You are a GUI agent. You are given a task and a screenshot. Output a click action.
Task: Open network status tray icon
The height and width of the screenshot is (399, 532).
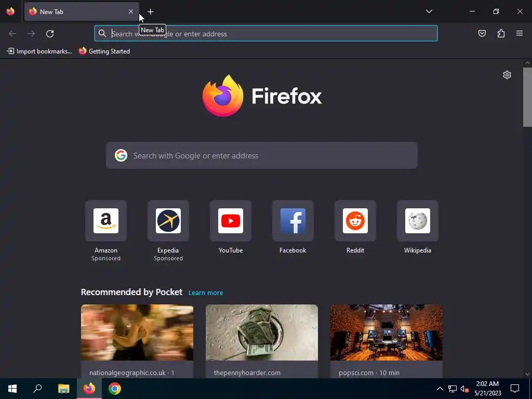point(453,389)
